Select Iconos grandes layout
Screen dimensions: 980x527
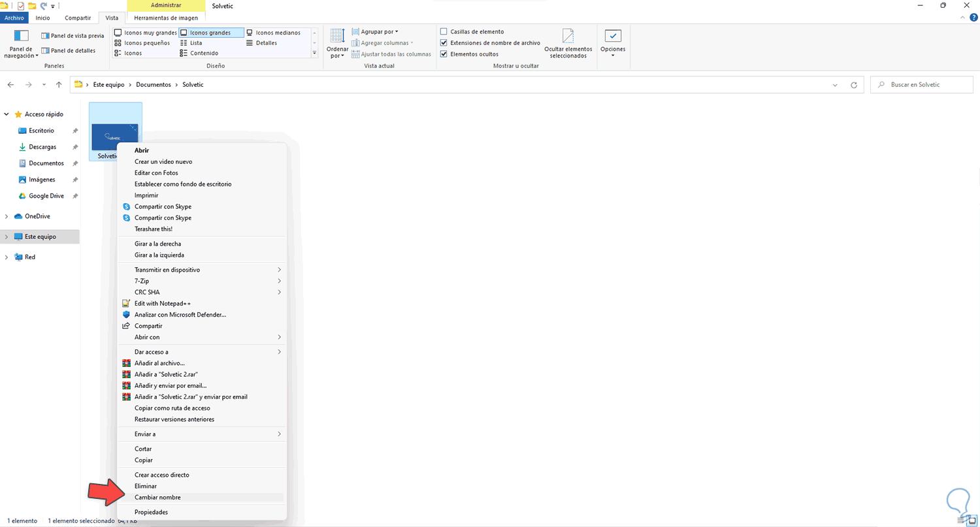point(210,32)
